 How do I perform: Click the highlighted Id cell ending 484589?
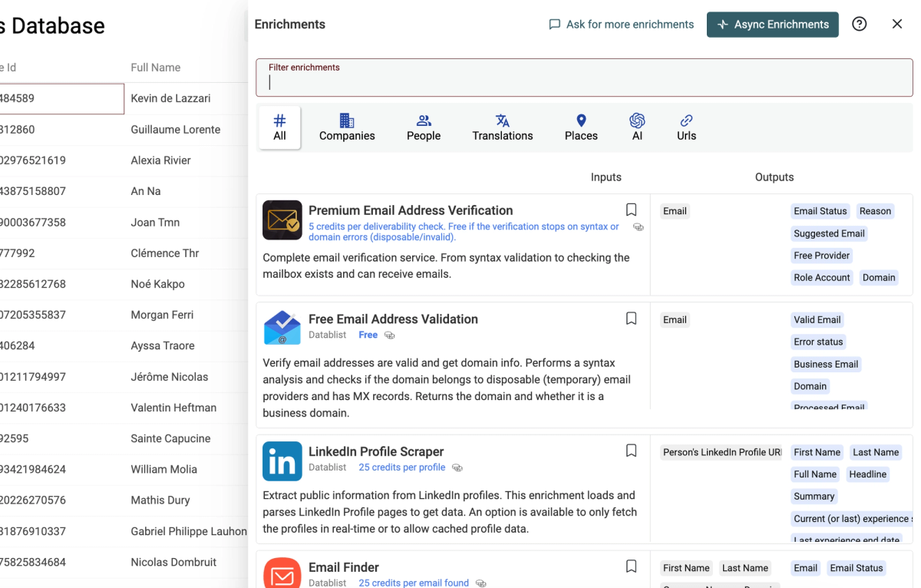[x=61, y=98]
